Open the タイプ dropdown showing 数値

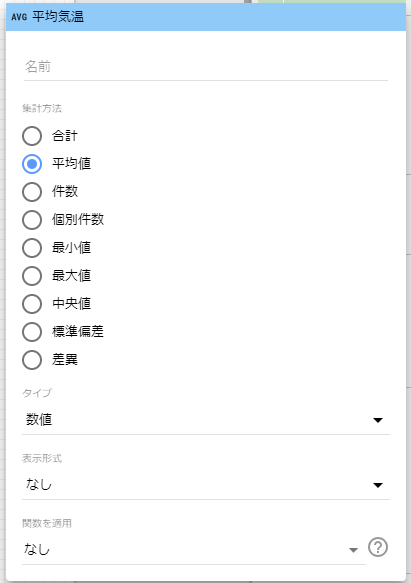(206, 420)
